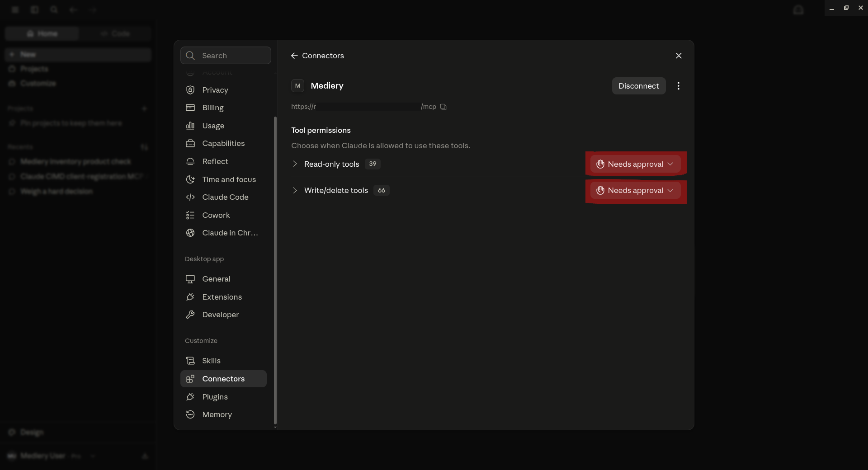Open the Home tab in main window
The height and width of the screenshot is (470, 868).
[x=42, y=33]
